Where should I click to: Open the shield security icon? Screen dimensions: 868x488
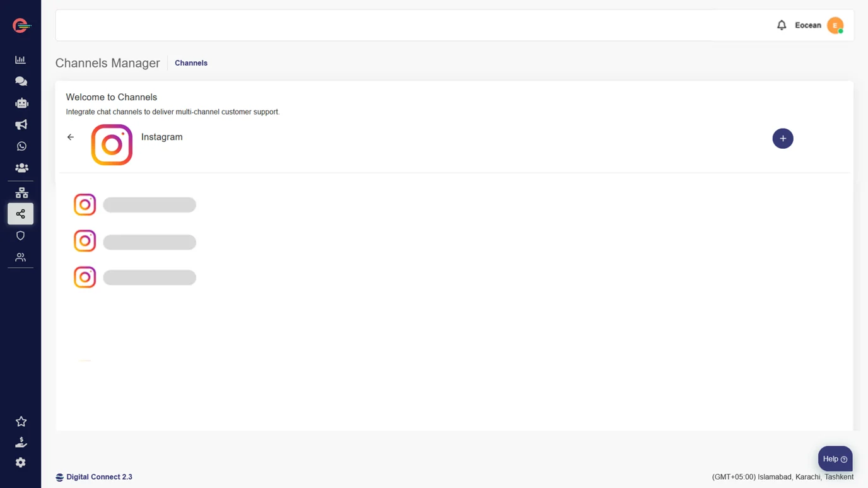click(x=21, y=236)
